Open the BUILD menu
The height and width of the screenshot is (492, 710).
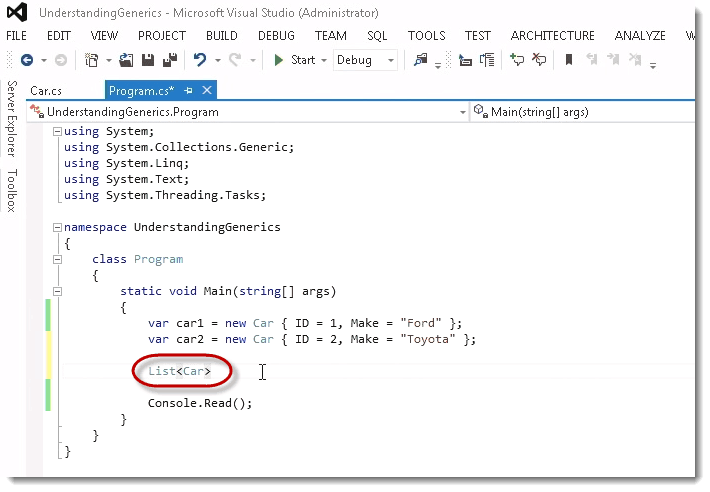pyautogui.click(x=221, y=36)
